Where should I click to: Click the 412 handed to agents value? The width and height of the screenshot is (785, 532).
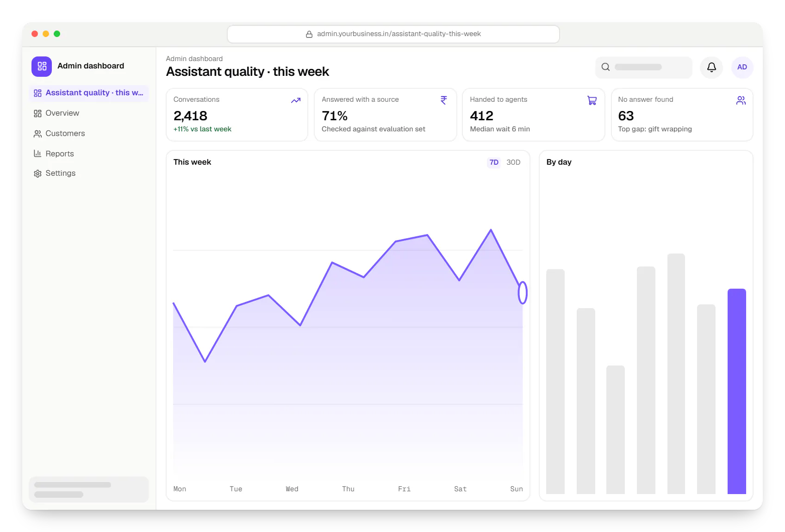[481, 116]
